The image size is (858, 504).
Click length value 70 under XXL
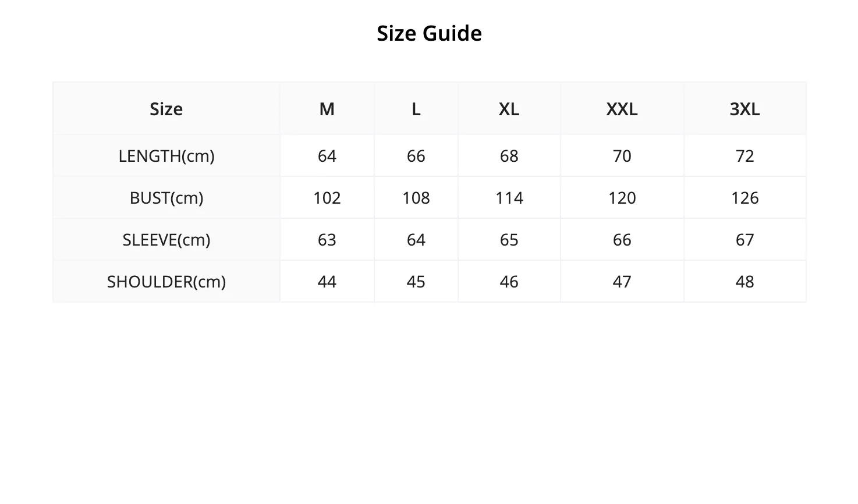pos(622,156)
